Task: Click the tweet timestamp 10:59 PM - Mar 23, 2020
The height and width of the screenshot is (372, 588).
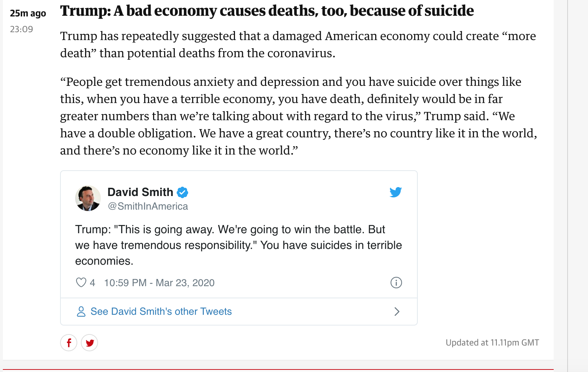Action: pos(159,283)
